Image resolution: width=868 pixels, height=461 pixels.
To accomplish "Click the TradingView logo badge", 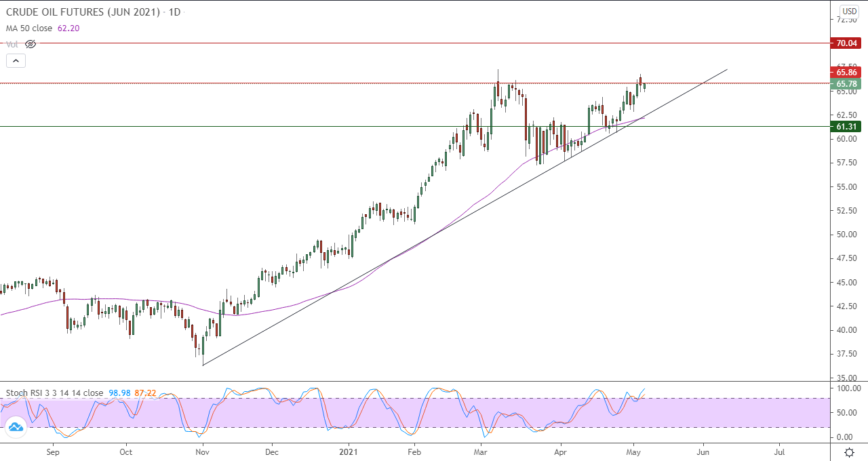I will coord(15,426).
